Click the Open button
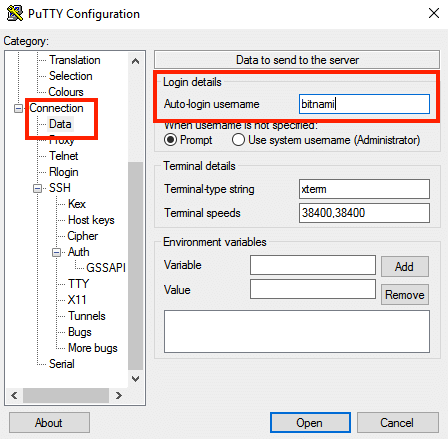The height and width of the screenshot is (439, 448). [310, 423]
